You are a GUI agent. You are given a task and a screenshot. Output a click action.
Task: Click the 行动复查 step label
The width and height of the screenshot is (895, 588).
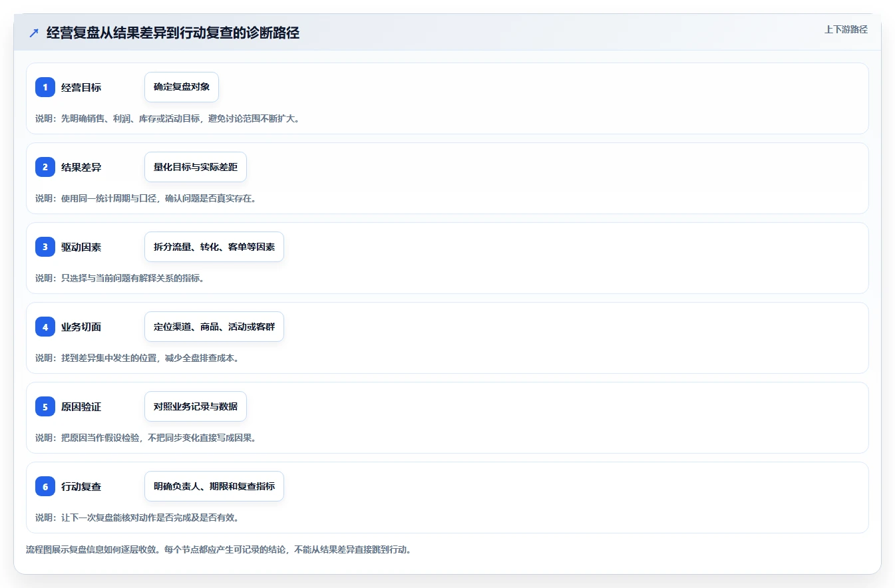81,486
